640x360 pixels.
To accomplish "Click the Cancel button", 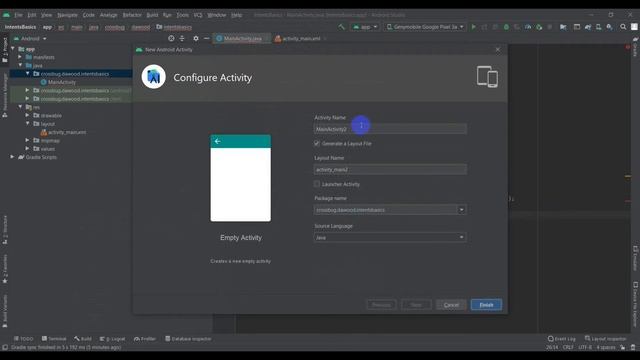I will [451, 305].
